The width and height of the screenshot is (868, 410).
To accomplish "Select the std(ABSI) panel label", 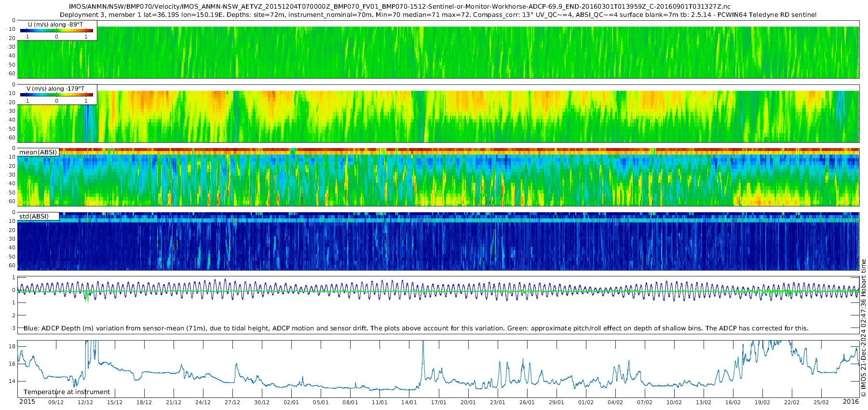I will (38, 216).
